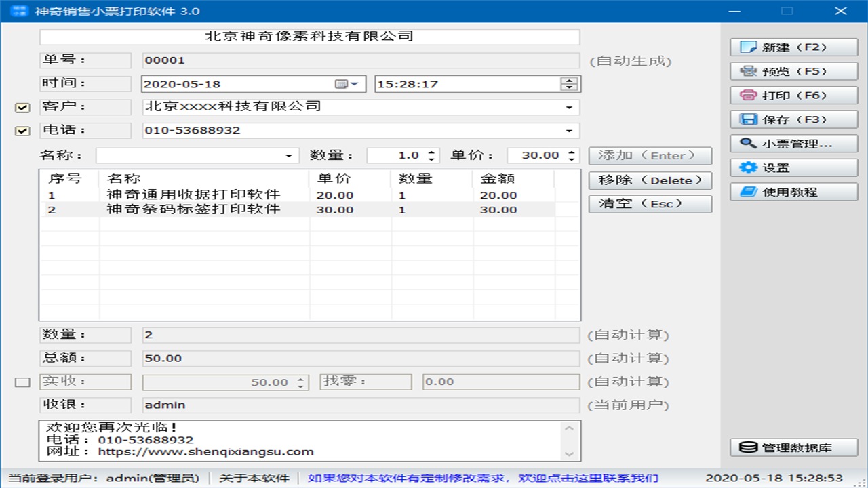This screenshot has height=488, width=868.
Task: Uncheck the phone (电话) checkbox
Action: click(x=22, y=131)
